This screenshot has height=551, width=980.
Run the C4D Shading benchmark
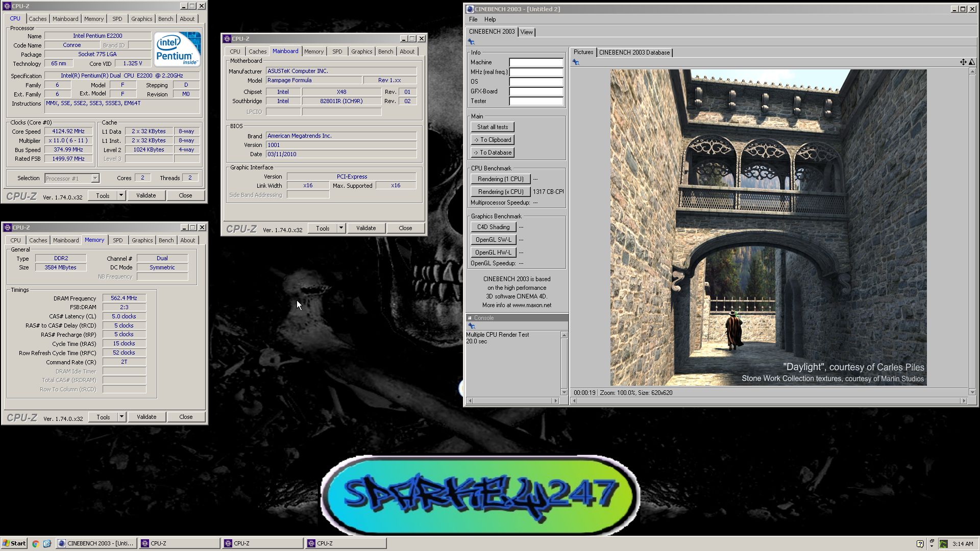pos(493,227)
